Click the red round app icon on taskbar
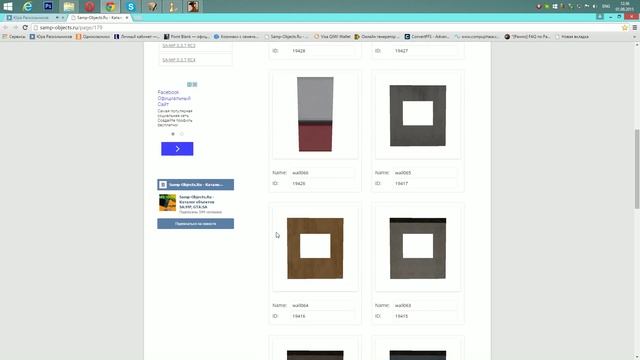640x360 pixels. [x=90, y=6]
